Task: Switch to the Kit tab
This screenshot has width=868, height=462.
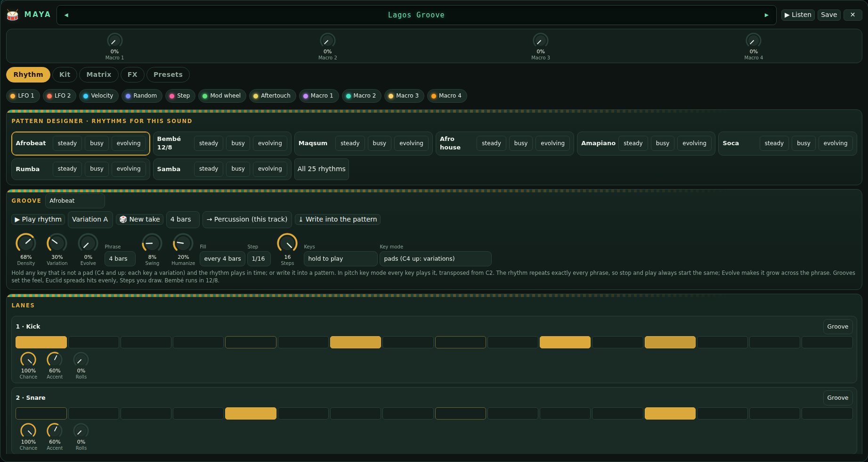Action: coord(65,74)
